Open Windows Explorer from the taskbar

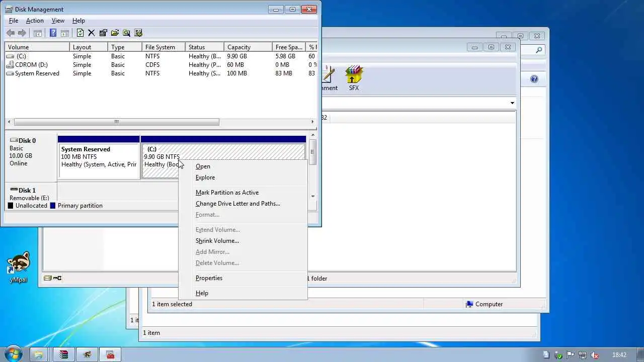tap(39, 354)
